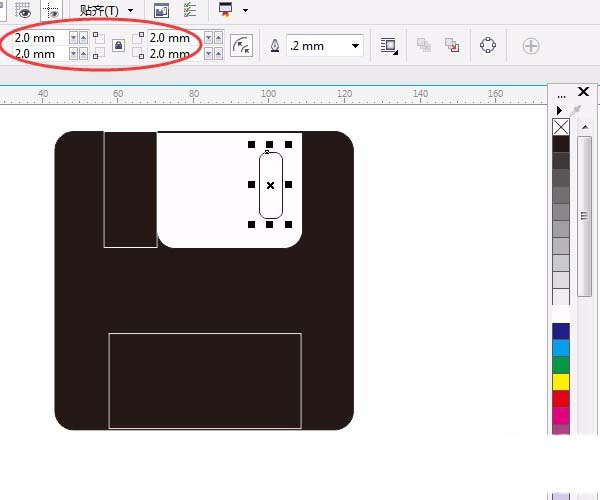Screen dimensions: 600x500
Task: Click the outline pen icon
Action: (275, 46)
